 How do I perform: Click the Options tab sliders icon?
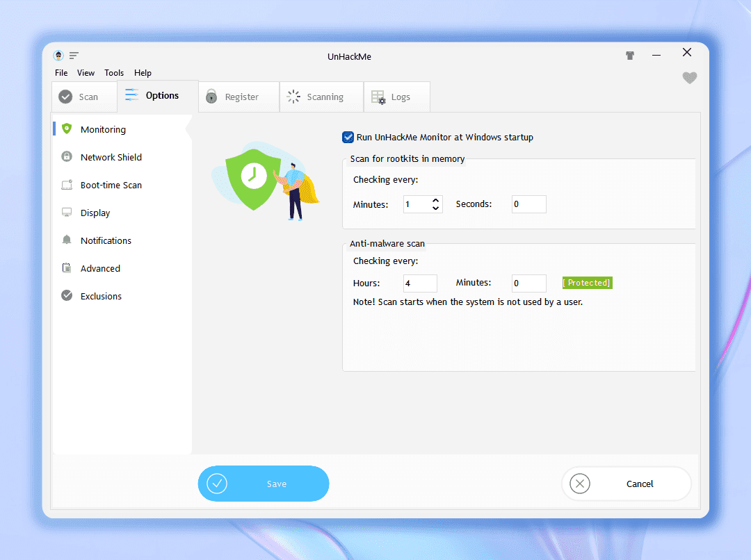131,94
